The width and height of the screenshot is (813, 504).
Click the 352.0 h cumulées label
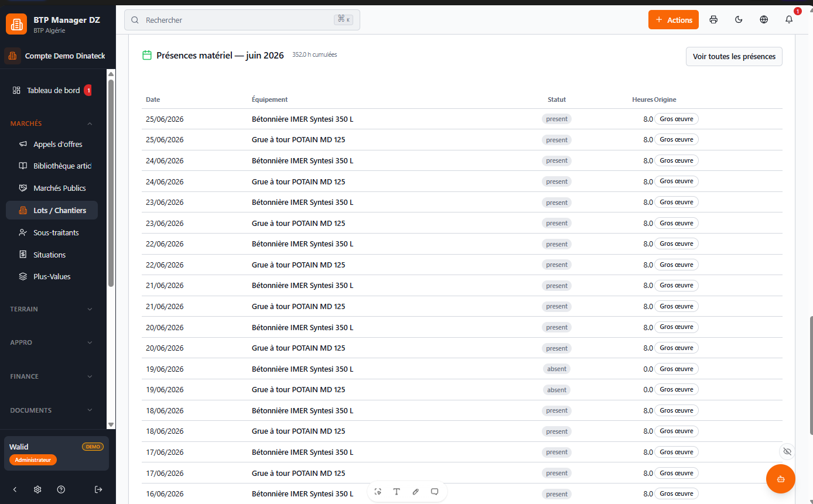(315, 55)
